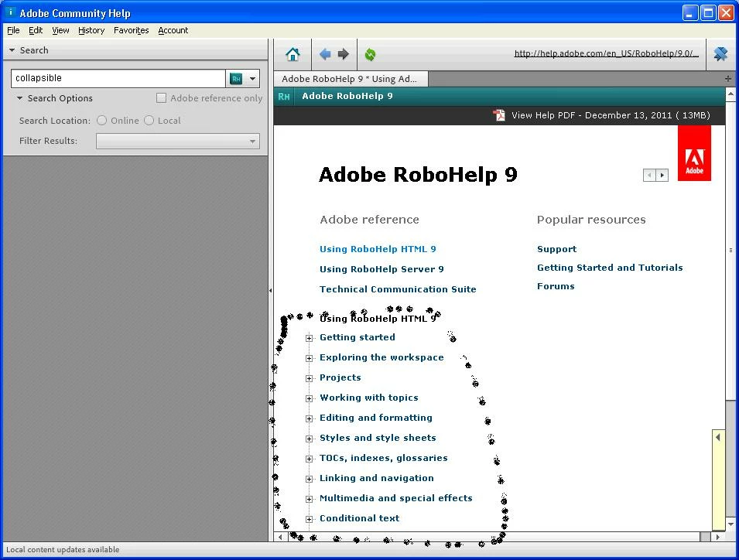739x560 pixels.
Task: Collapse the Search Options section
Action: click(20, 98)
